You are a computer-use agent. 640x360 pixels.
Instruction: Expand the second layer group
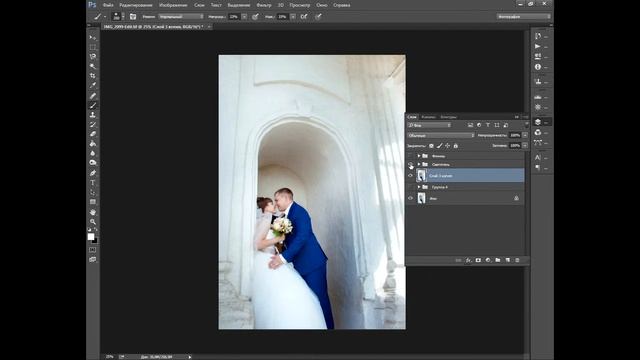coord(419,164)
